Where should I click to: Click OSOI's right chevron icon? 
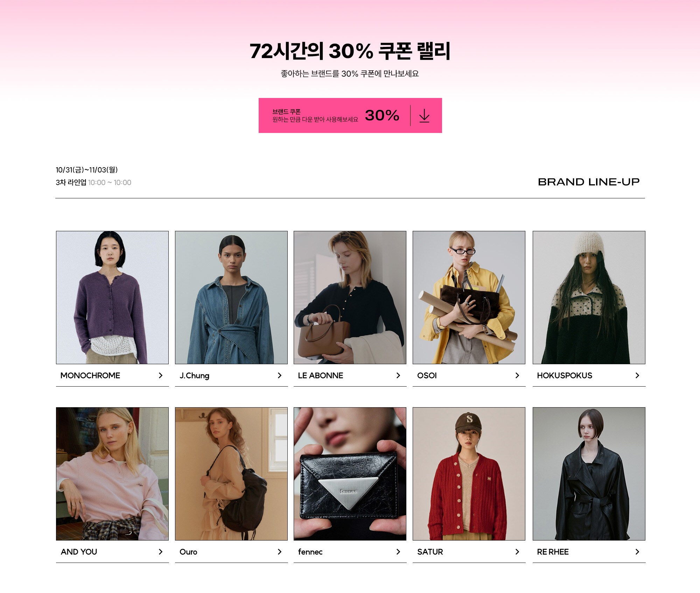click(x=517, y=375)
